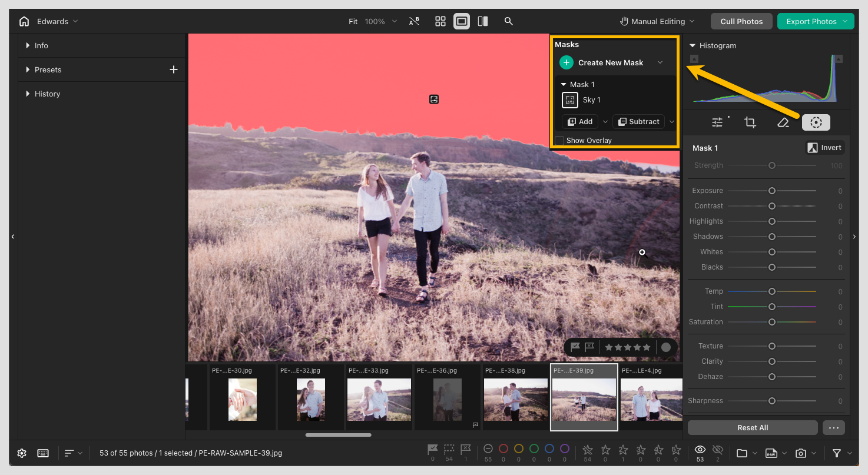Image resolution: width=868 pixels, height=475 pixels.
Task: Click the histogram highlight clipping indicator
Action: 839,59
